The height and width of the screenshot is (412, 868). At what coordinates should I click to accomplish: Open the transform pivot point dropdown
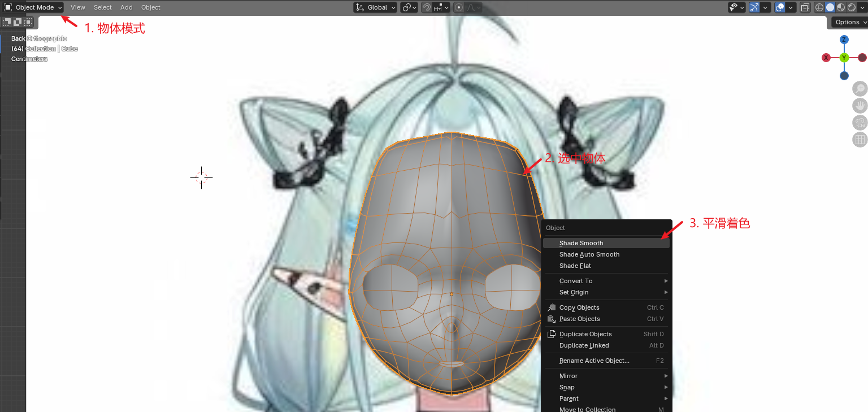(409, 7)
